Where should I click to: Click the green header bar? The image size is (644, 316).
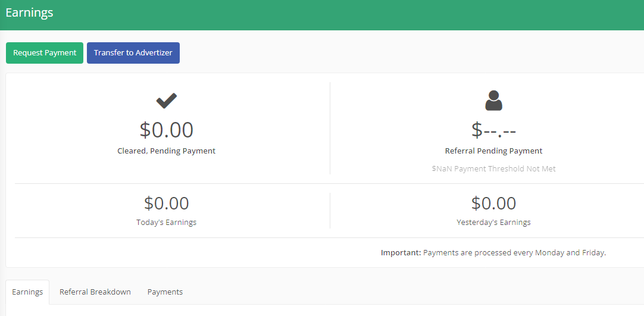tap(322, 15)
